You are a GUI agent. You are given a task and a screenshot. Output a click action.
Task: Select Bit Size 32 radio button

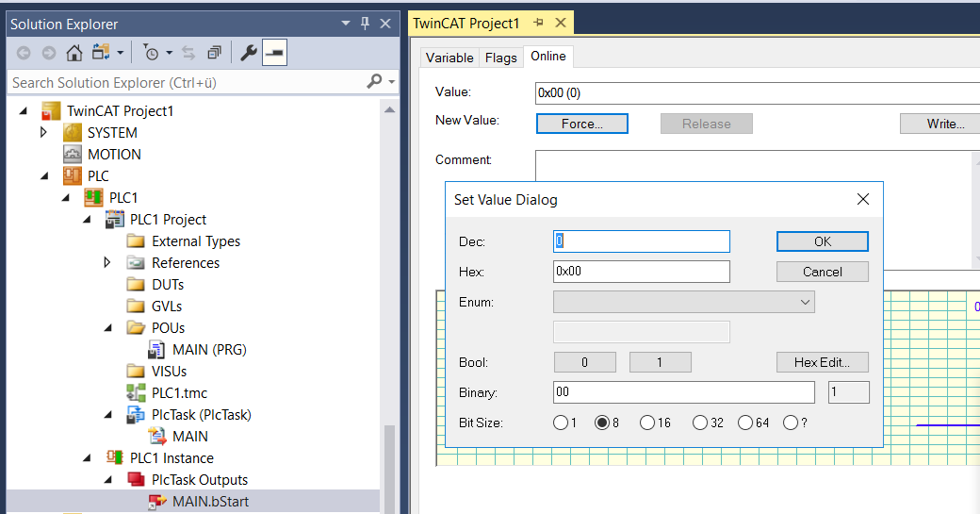pyautogui.click(x=700, y=423)
